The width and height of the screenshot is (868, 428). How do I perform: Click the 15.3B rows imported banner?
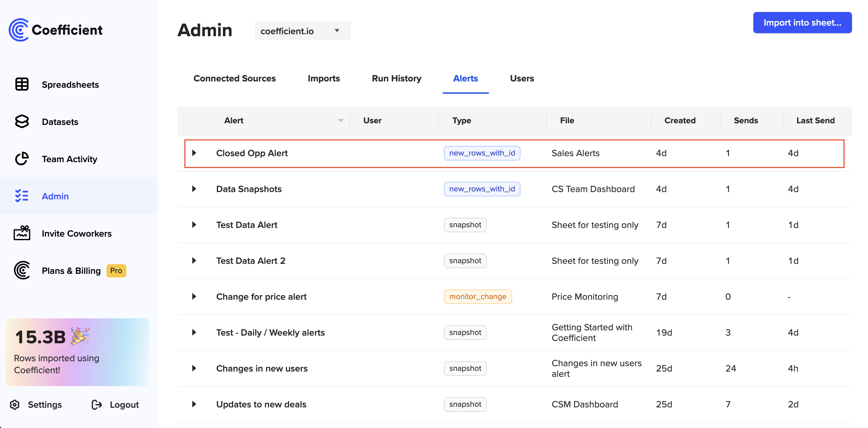click(77, 352)
